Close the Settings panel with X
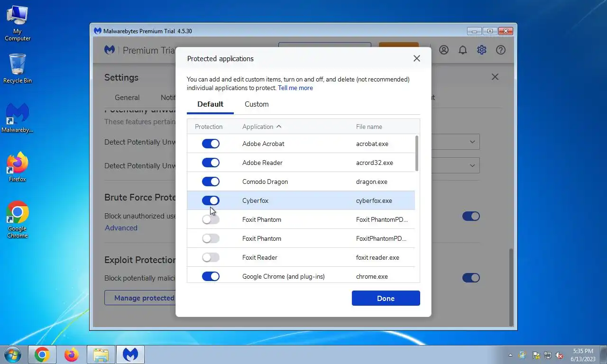Image resolution: width=607 pixels, height=364 pixels. [495, 77]
